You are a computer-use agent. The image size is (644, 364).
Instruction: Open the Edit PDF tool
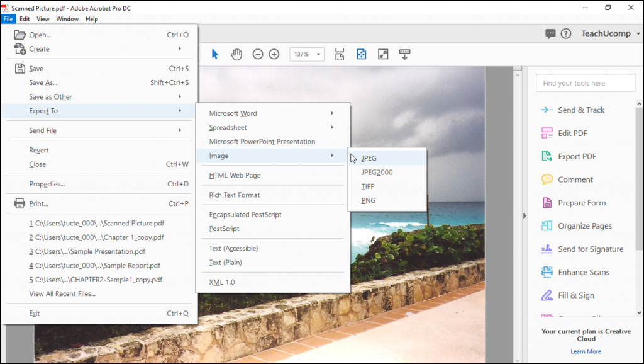tap(572, 133)
